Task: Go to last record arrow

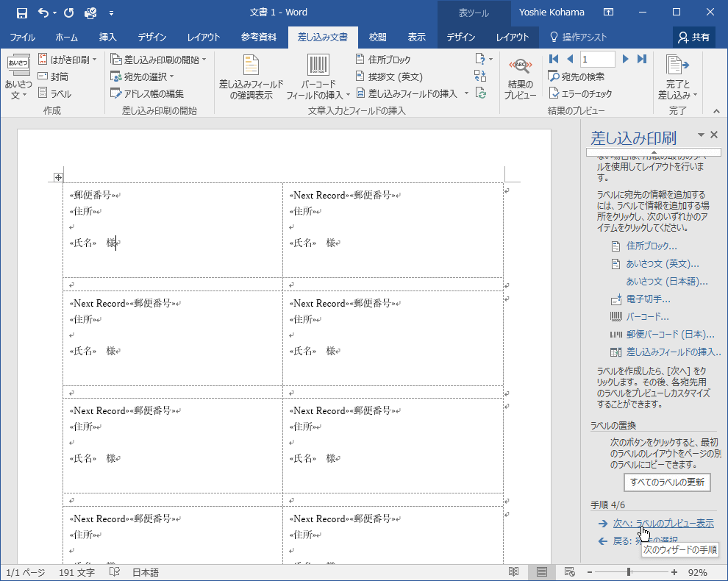Action: coord(642,59)
